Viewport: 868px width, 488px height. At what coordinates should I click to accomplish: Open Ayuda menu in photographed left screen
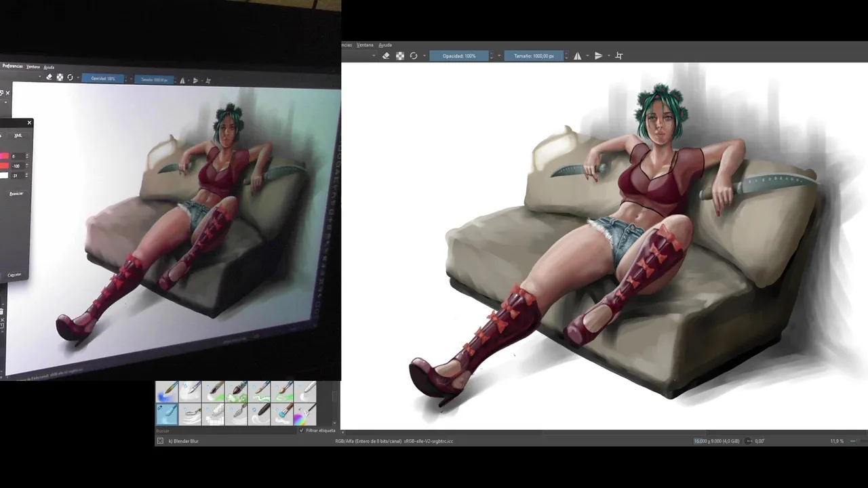coord(49,67)
